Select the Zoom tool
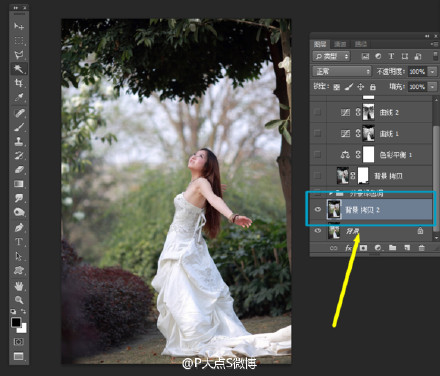 point(19,300)
